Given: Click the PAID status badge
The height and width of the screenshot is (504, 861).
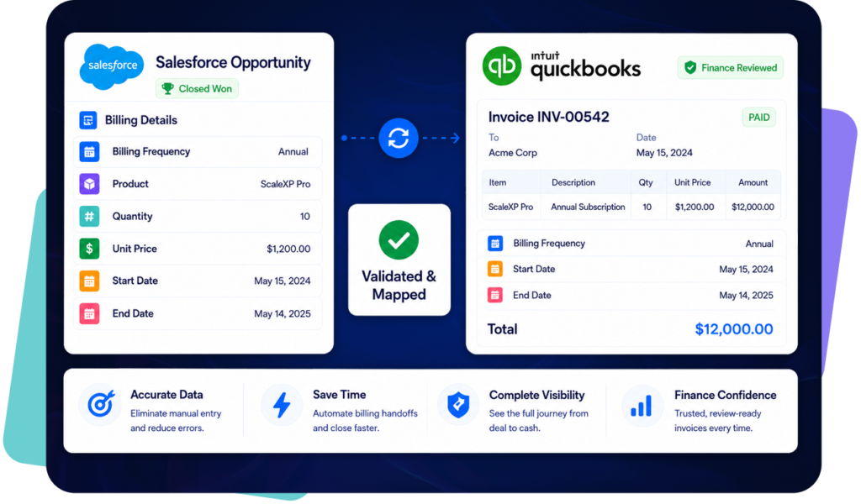Looking at the screenshot, I should [x=759, y=118].
